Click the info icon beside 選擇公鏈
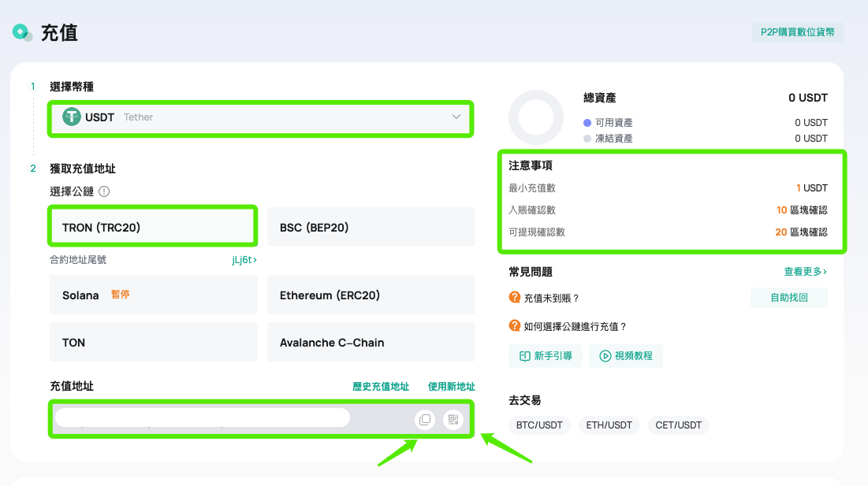The width and height of the screenshot is (868, 486). (x=104, y=191)
